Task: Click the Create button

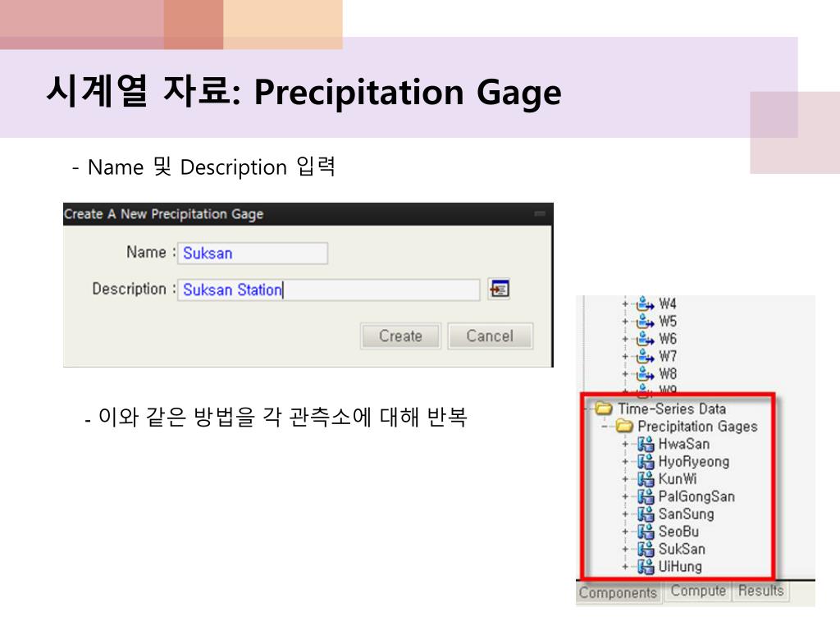Action: pos(400,336)
